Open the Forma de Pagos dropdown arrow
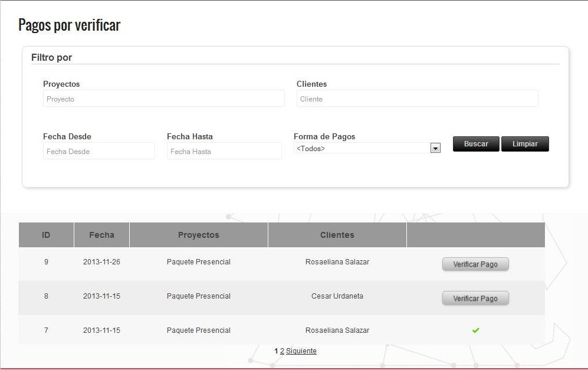Viewport: 588px width, 370px height. coord(435,149)
